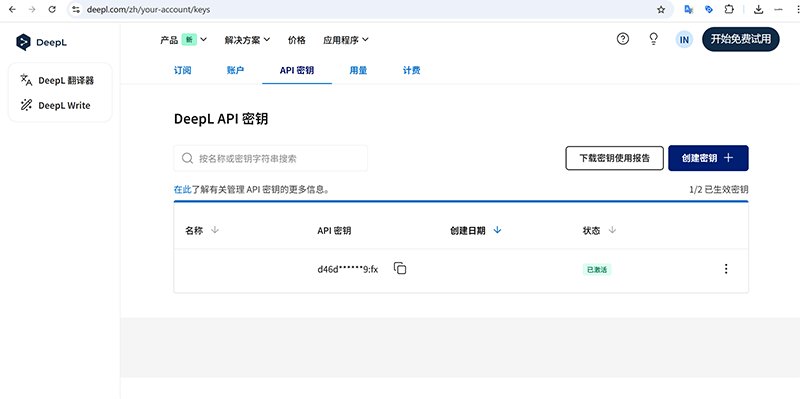The width and height of the screenshot is (800, 399).
Task: Click 创建密钥 button
Action: pyautogui.click(x=708, y=158)
